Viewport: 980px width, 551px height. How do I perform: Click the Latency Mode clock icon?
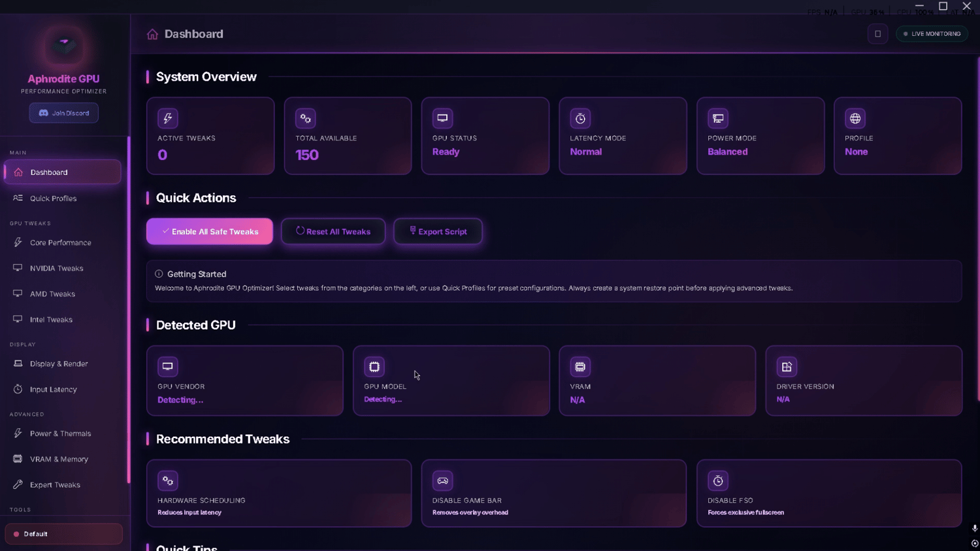pos(580,118)
